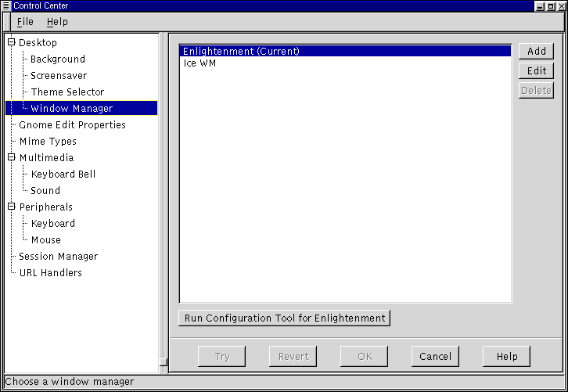Image resolution: width=568 pixels, height=392 pixels.
Task: Click the Add button
Action: (x=536, y=51)
